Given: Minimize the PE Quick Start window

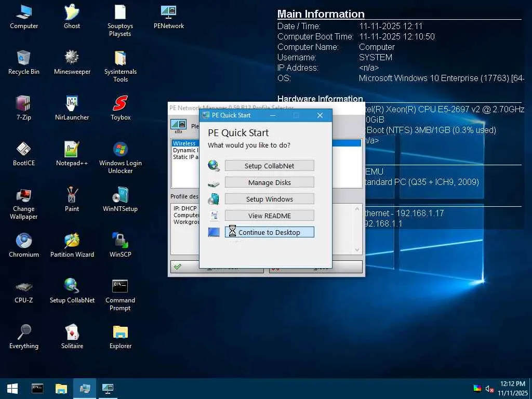Looking at the screenshot, I should pos(273,115).
